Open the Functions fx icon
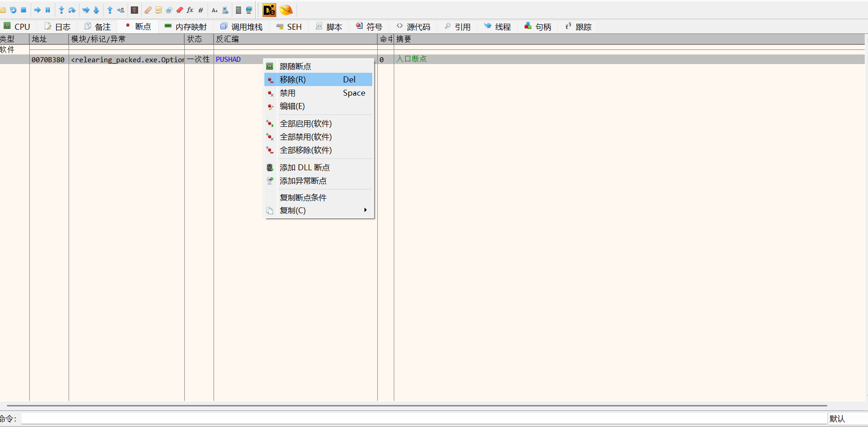This screenshot has height=427, width=868. [190, 10]
